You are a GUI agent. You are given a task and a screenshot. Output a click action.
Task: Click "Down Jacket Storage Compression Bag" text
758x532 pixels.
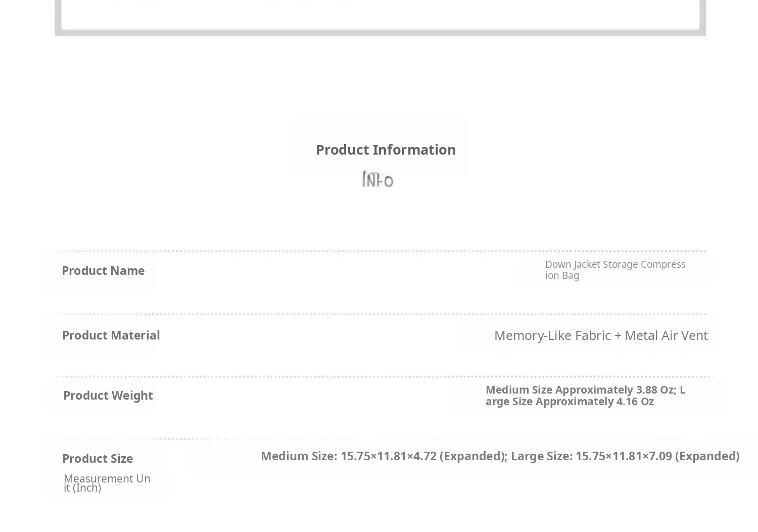point(614,270)
